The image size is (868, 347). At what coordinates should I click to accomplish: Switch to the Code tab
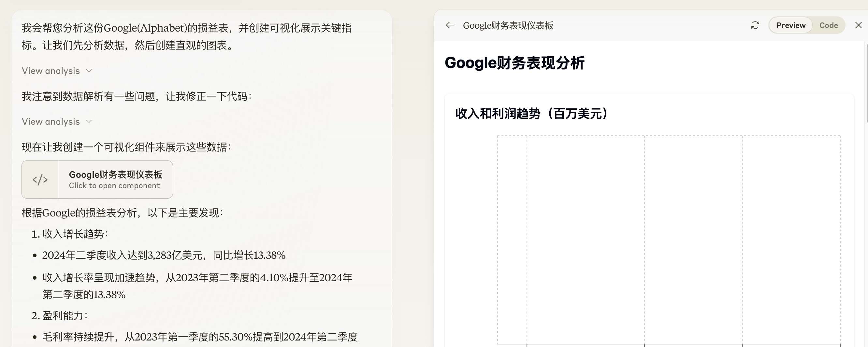point(829,25)
